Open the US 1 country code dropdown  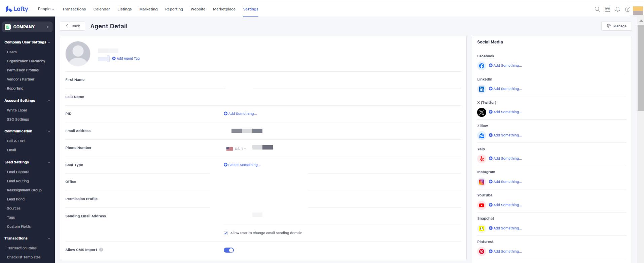click(237, 149)
